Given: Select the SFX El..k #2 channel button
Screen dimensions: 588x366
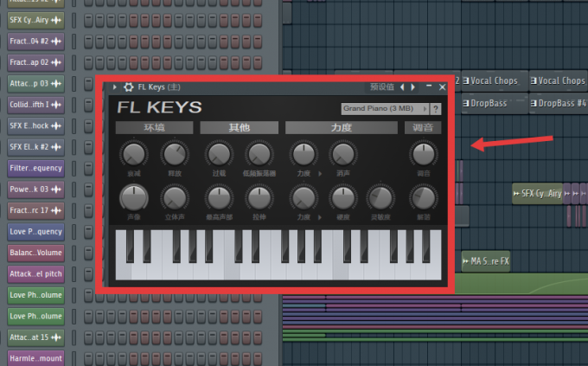Looking at the screenshot, I should (x=35, y=147).
